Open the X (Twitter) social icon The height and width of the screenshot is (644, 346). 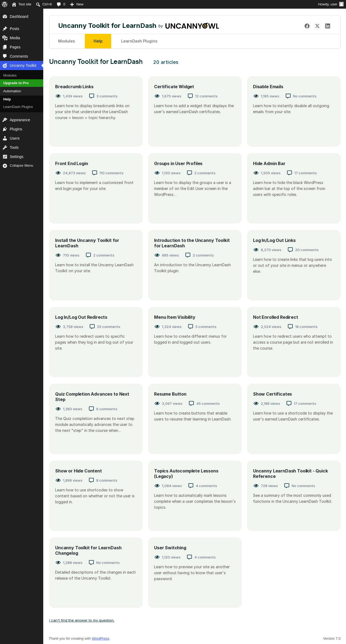point(317,26)
